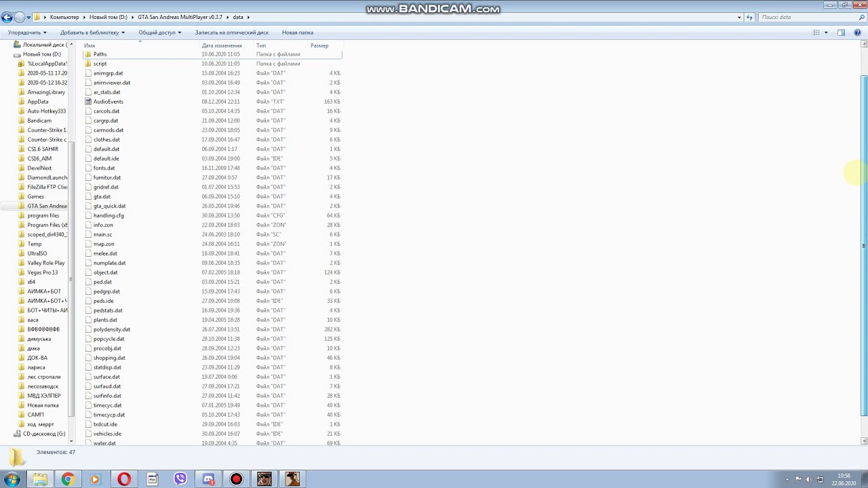
Task: Click "Компьютер" in the address breadcrumb
Action: pyautogui.click(x=64, y=17)
